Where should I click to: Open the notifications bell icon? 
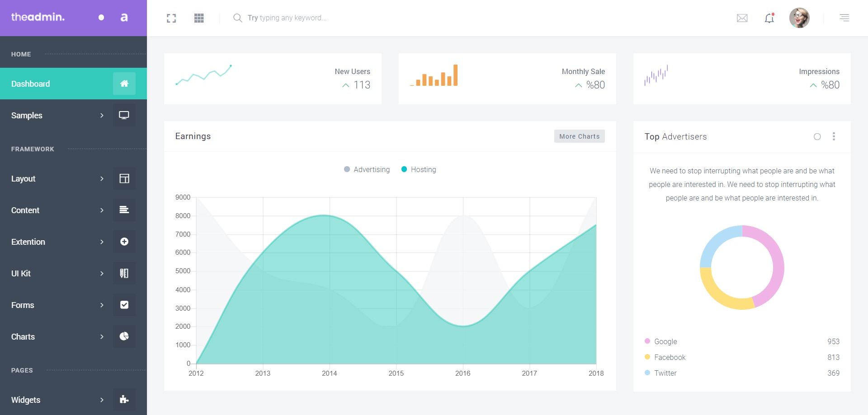tap(769, 18)
